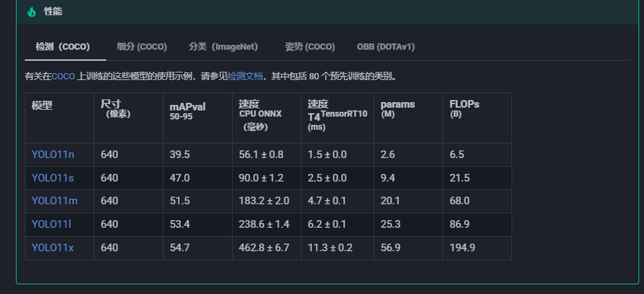This screenshot has height=294, width=644.
Task: Click the mAP value 39.5
Action: (180, 155)
